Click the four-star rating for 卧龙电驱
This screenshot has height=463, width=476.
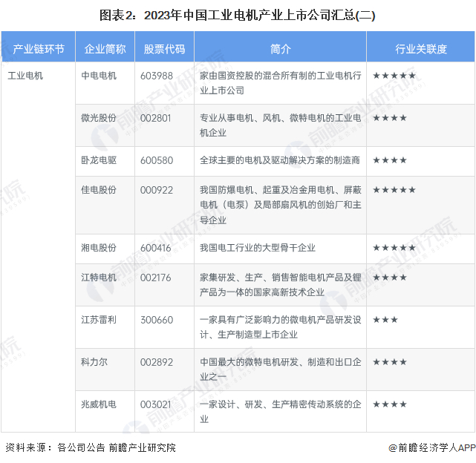point(389,160)
